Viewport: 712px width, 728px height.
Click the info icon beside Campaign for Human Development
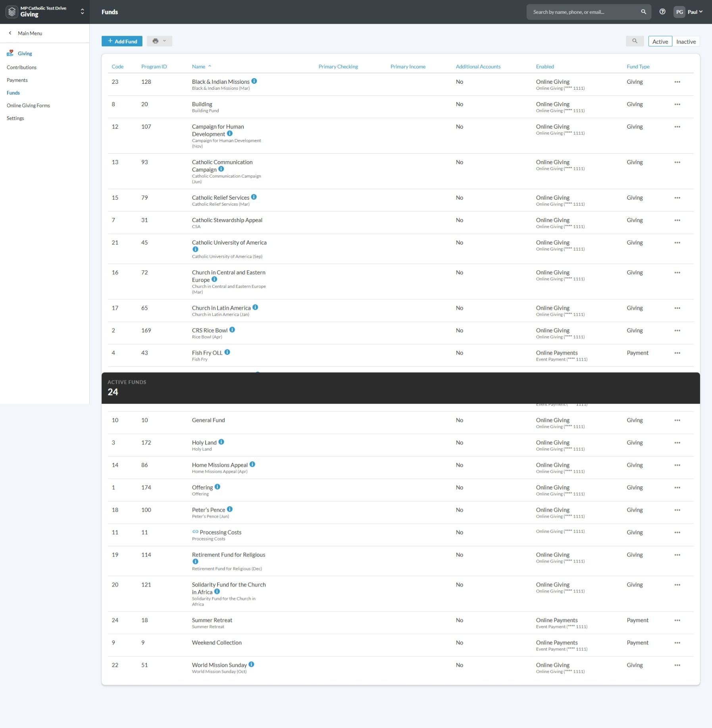point(230,133)
